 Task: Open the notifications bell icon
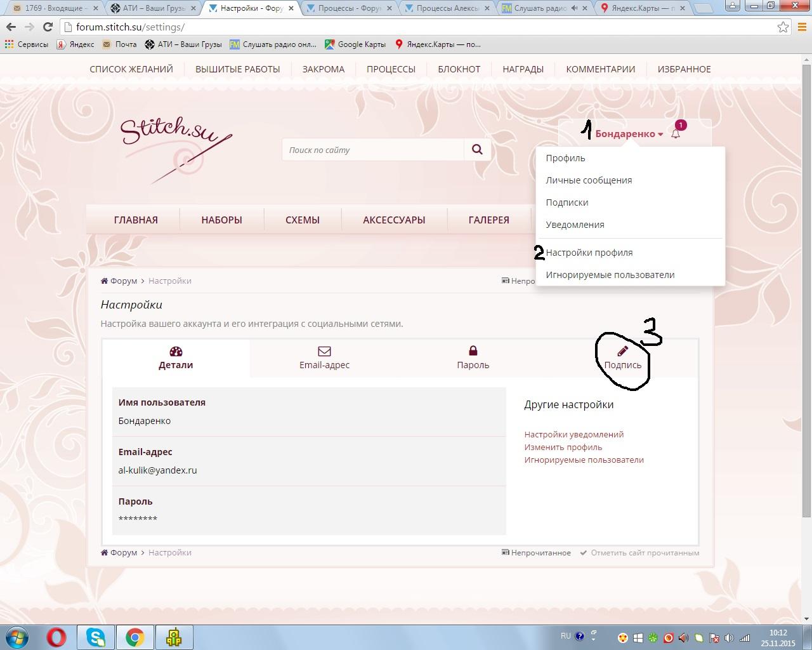coord(676,134)
